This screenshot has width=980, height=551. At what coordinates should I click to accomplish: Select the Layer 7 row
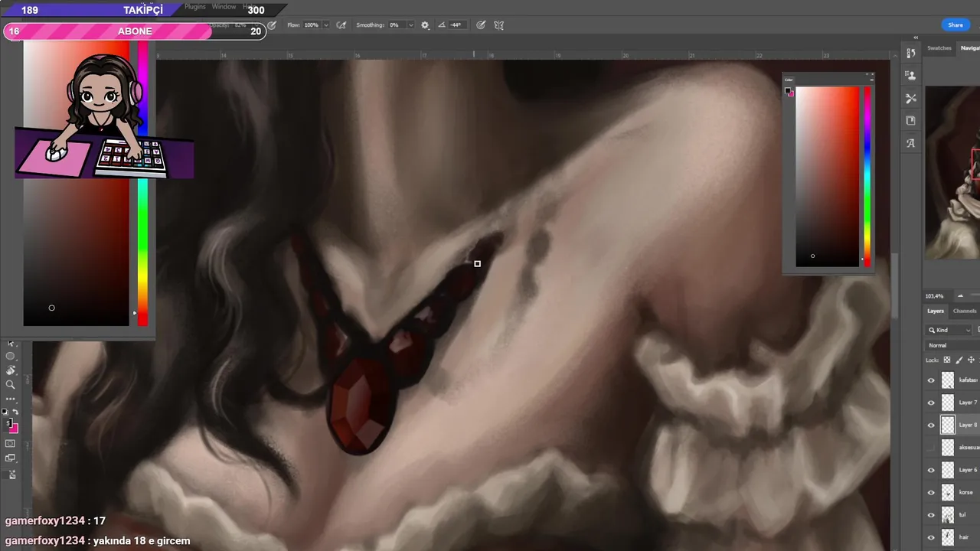coord(952,403)
